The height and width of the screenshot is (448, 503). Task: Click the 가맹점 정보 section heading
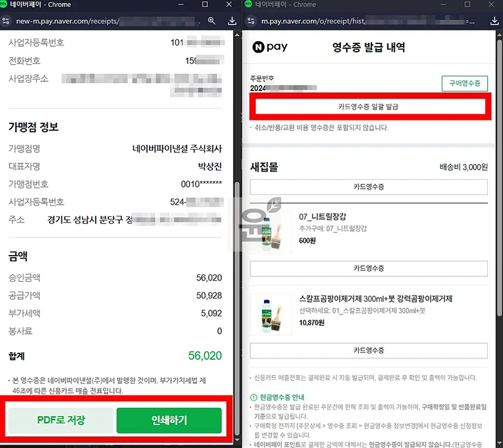pos(33,127)
